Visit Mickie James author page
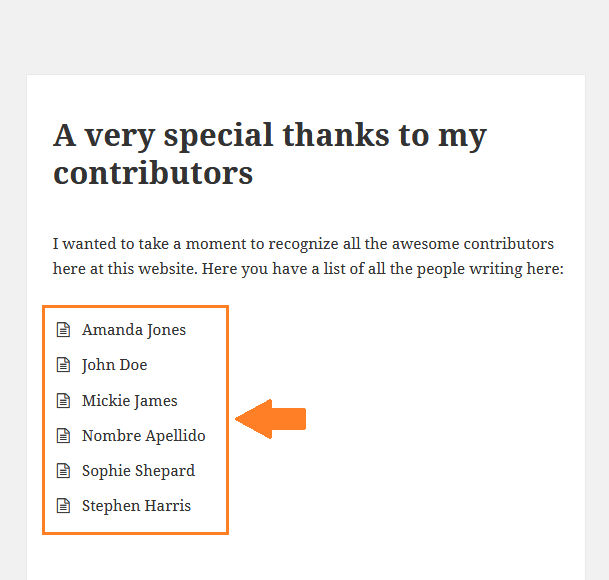609x580 pixels. 130,401
